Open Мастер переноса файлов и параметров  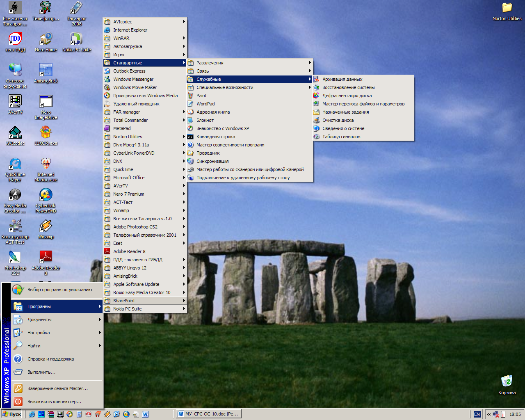(x=363, y=104)
